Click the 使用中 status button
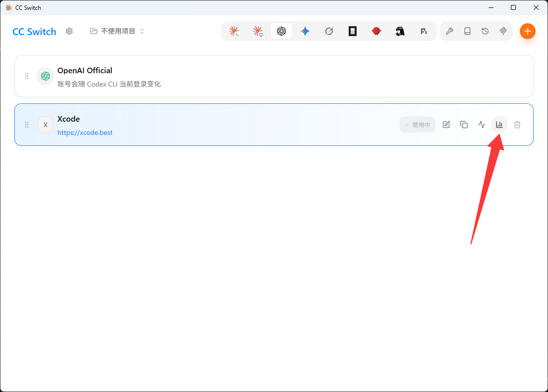548x392 pixels. (x=417, y=125)
